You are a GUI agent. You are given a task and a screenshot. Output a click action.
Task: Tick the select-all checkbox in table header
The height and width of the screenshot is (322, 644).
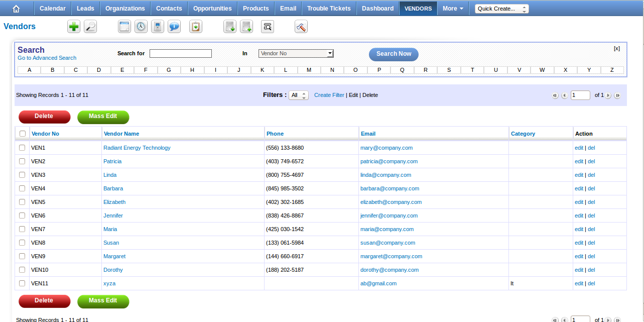[x=23, y=134]
